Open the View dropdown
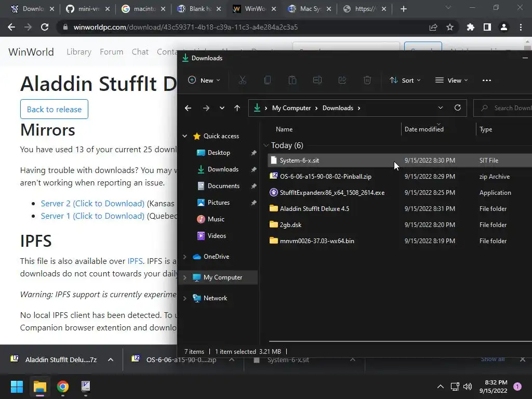The height and width of the screenshot is (399, 532). 451,81
